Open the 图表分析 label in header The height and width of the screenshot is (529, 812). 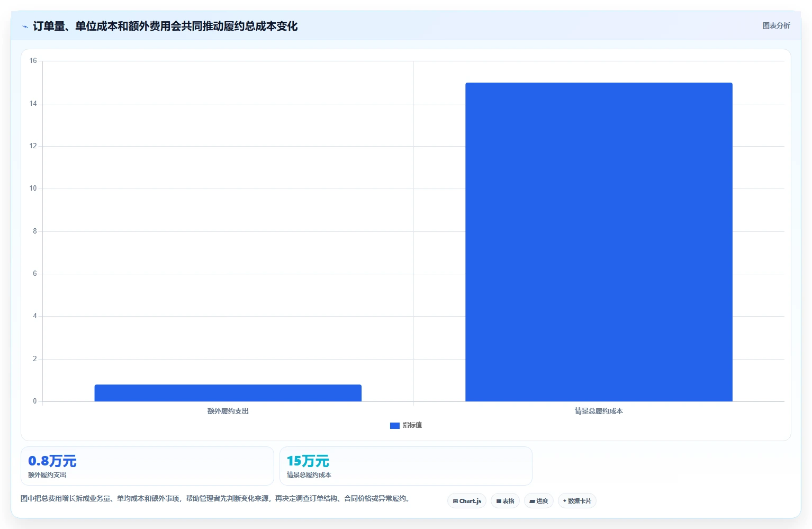776,25
